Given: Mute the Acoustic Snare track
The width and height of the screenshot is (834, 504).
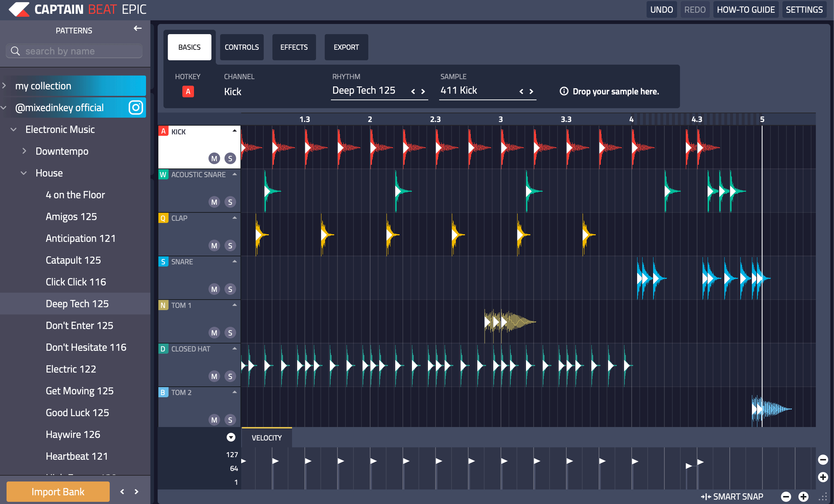Looking at the screenshot, I should 214,202.
